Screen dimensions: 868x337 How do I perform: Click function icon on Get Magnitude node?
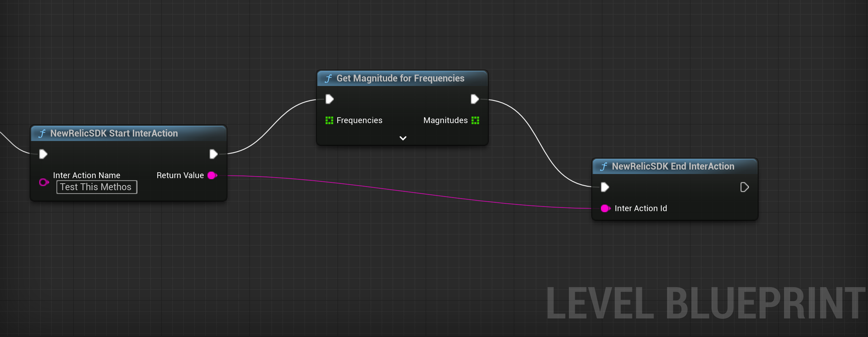pyautogui.click(x=328, y=79)
